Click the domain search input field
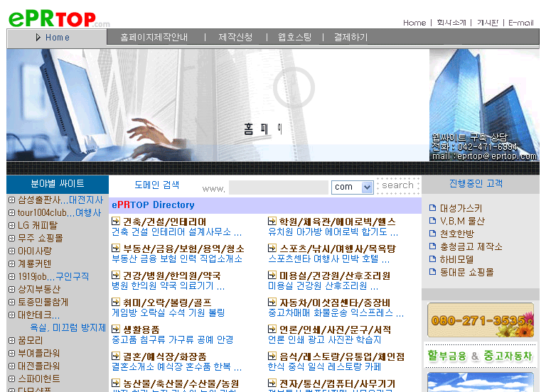The height and width of the screenshot is (392, 546). 279,187
